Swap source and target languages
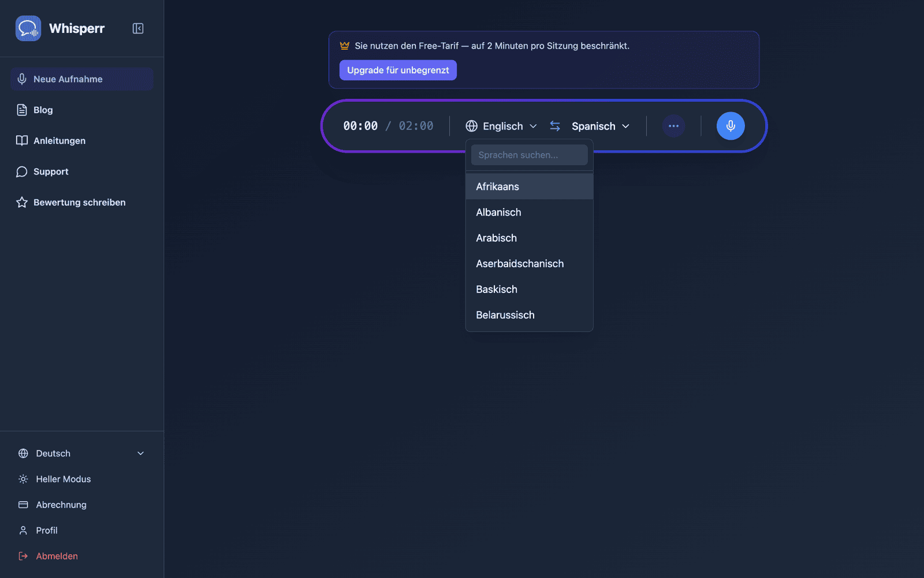 [x=555, y=126]
